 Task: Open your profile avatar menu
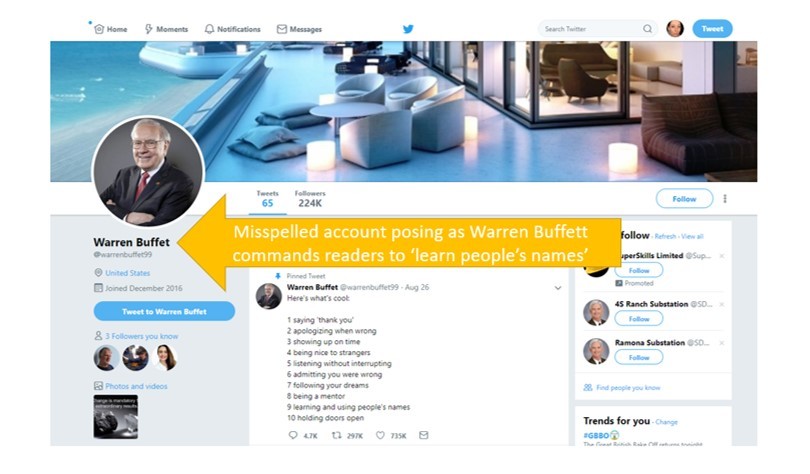(x=675, y=29)
